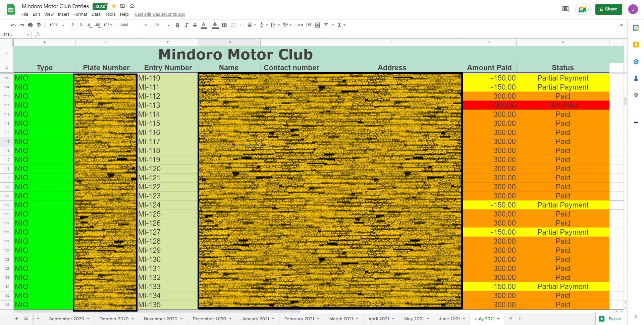This screenshot has width=644, height=325.
Task: Open Google Maps side panel
Action: 636,96
